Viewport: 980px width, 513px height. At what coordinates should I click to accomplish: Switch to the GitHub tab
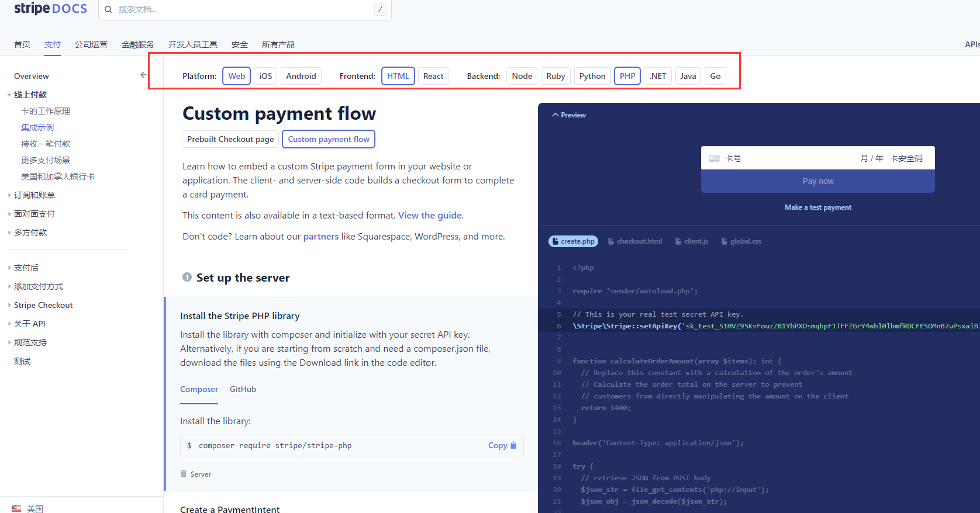point(243,390)
